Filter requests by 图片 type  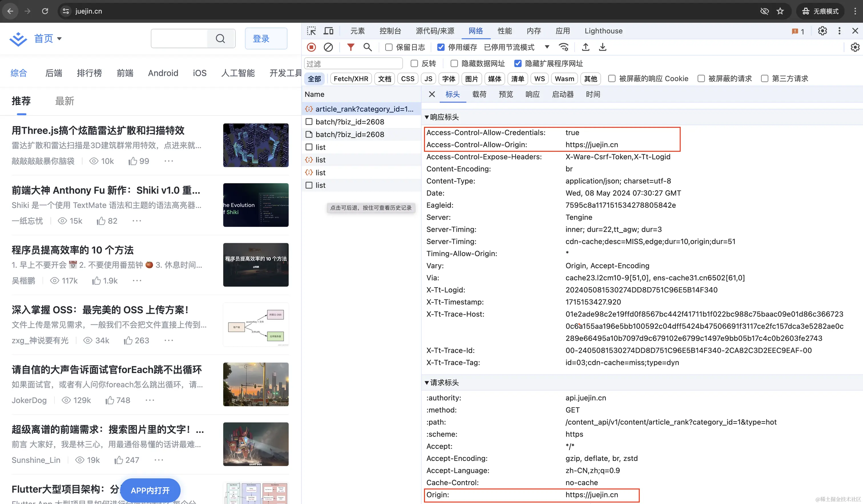(471, 79)
